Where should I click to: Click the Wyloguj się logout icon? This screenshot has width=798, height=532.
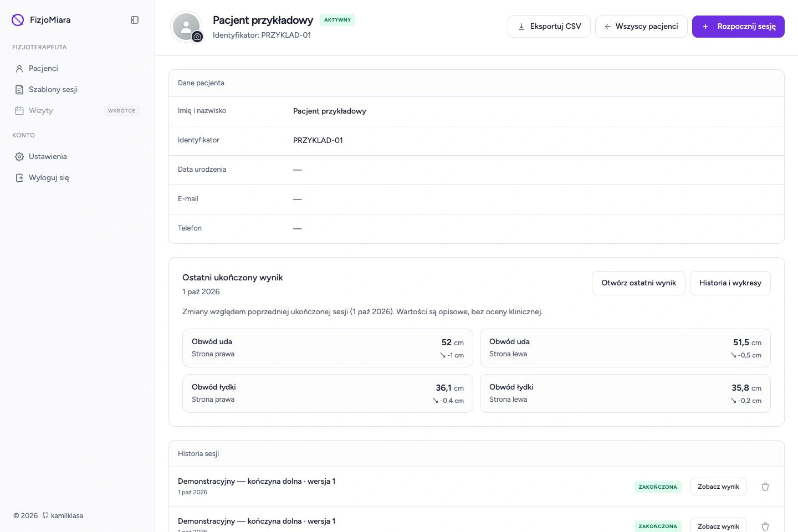coord(19,178)
